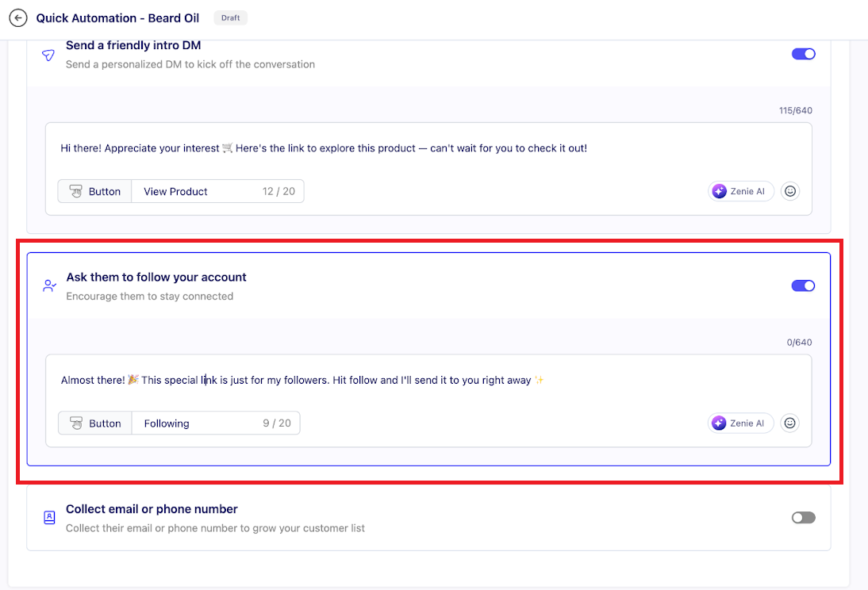868x590 pixels.
Task: Click the Ask them to follow heading
Action: 156,278
